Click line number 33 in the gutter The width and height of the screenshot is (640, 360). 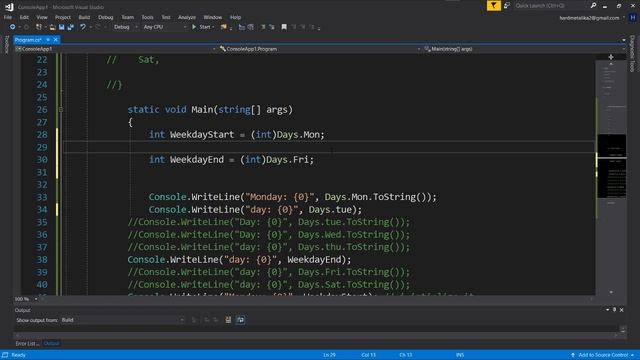point(42,197)
